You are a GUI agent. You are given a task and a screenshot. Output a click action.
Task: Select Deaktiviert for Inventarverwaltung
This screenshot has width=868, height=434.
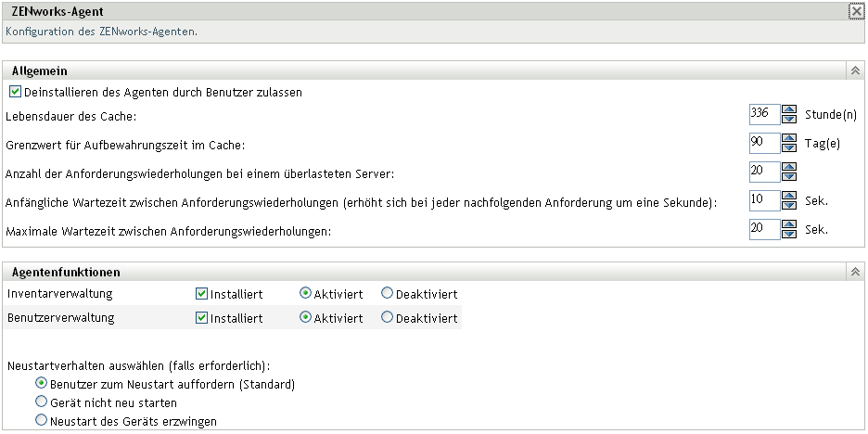[x=387, y=294]
